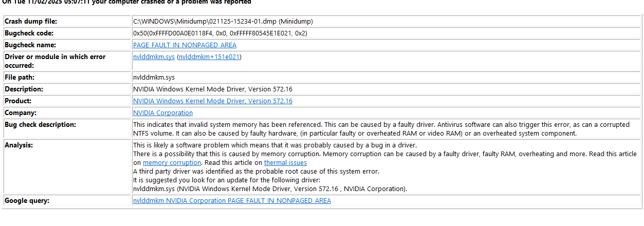Image resolution: width=644 pixels, height=226 pixels.
Task: Click the line 'It is suggested you look for an update'
Action: pyautogui.click(x=226, y=180)
